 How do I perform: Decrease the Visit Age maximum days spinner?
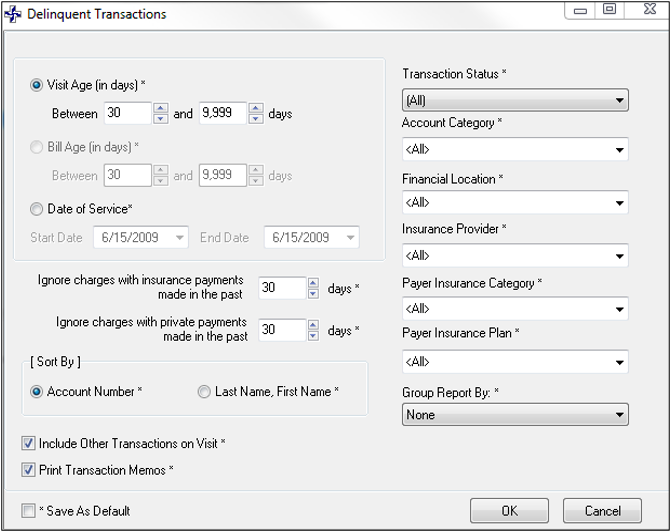click(255, 119)
